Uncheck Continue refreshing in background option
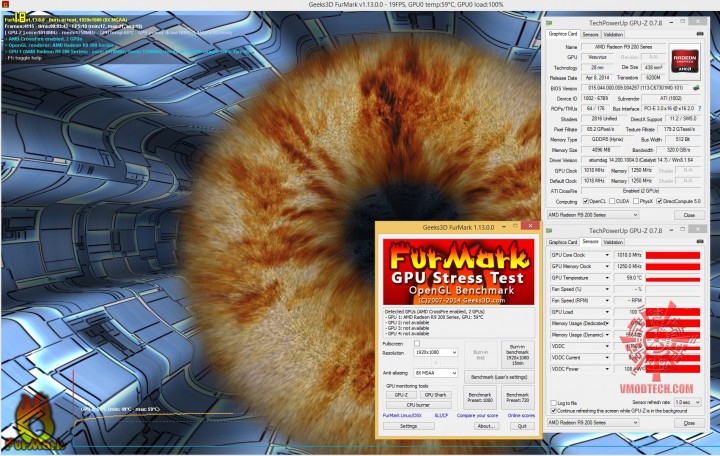This screenshot has height=456, width=720. 553,411
